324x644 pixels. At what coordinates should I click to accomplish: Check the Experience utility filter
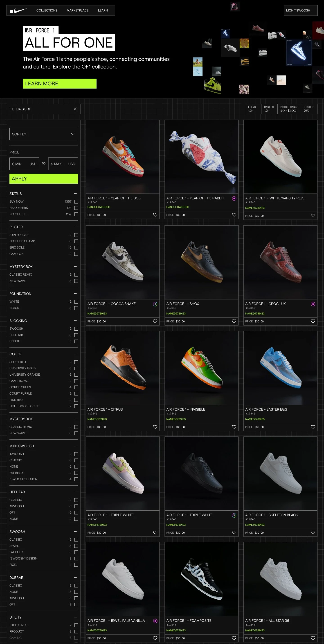(76, 625)
